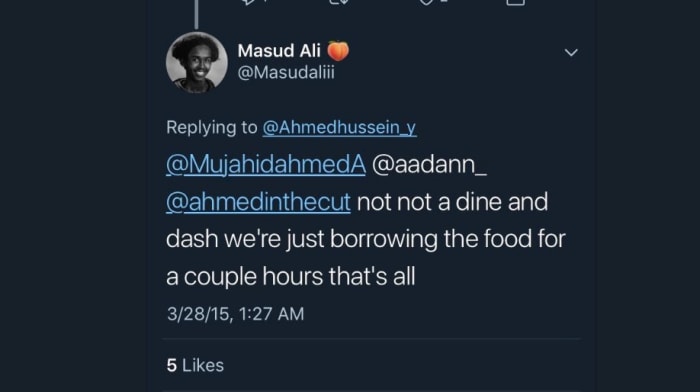Image resolution: width=700 pixels, height=392 pixels.
Task: Click the 'Replying to' label
Action: point(212,128)
